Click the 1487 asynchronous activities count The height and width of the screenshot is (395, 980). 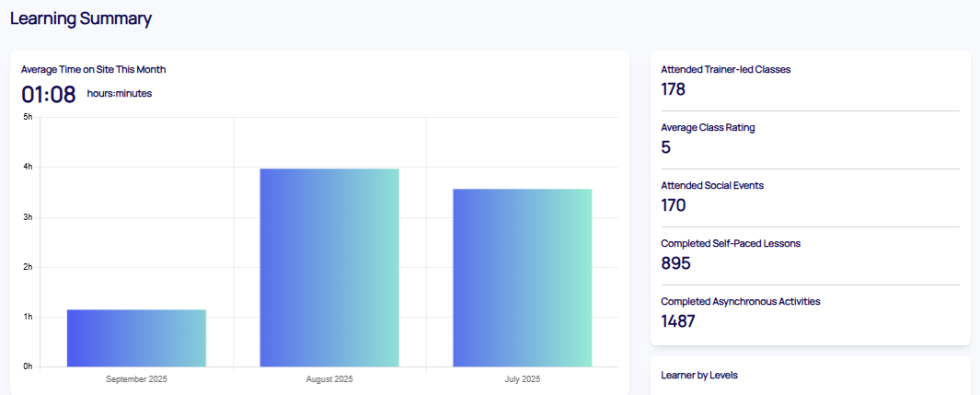678,321
